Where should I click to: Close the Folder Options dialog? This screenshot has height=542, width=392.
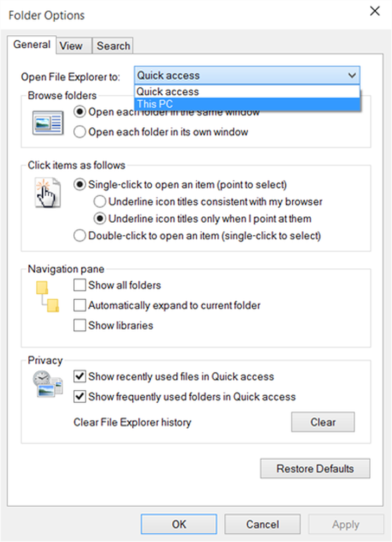pos(374,11)
